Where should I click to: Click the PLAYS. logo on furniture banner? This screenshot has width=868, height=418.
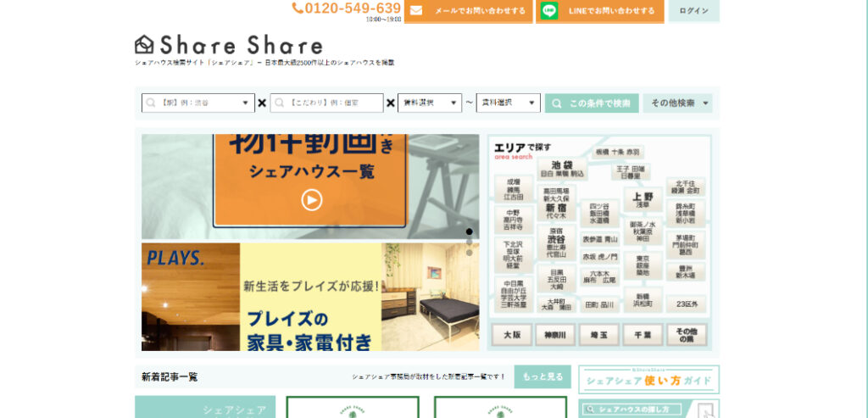click(x=175, y=258)
